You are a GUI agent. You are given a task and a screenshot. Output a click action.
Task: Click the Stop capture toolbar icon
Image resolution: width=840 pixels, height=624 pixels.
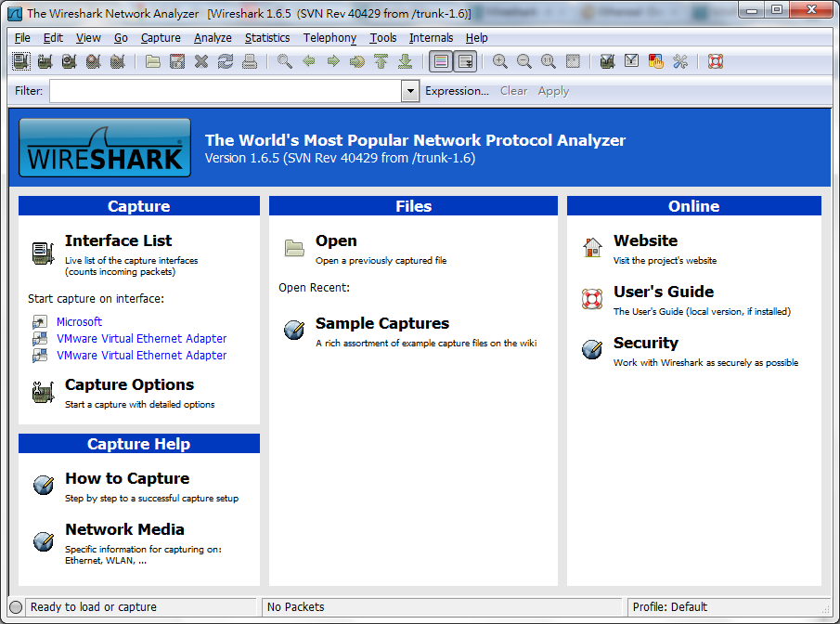pyautogui.click(x=93, y=61)
